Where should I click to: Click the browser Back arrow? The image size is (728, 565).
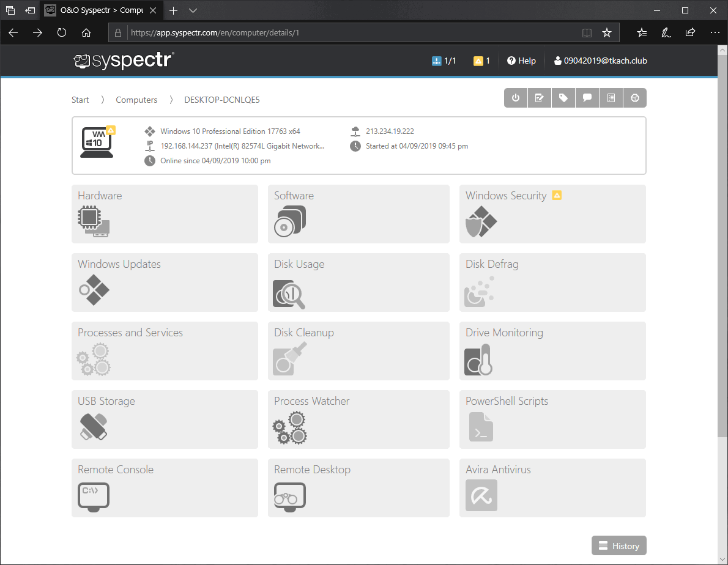point(13,33)
